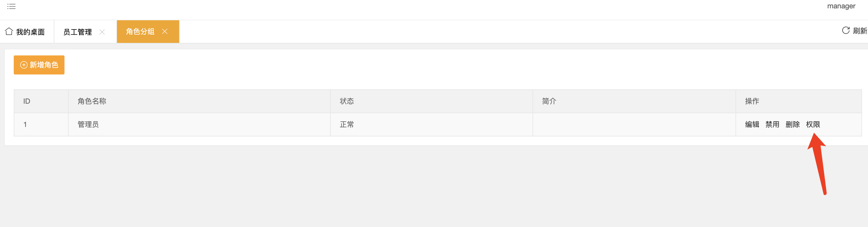Click the 角色名称 column header
This screenshot has height=227, width=868.
pos(199,101)
